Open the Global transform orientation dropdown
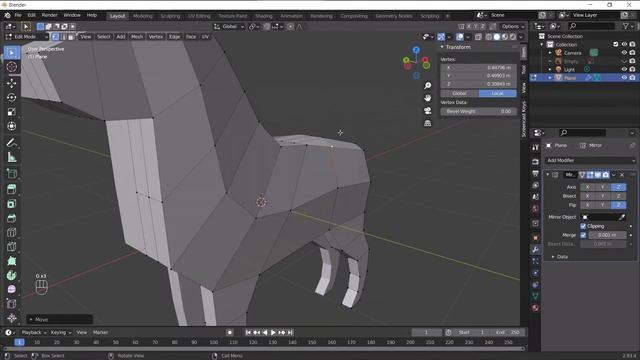This screenshot has height=360, width=640. 229,27
